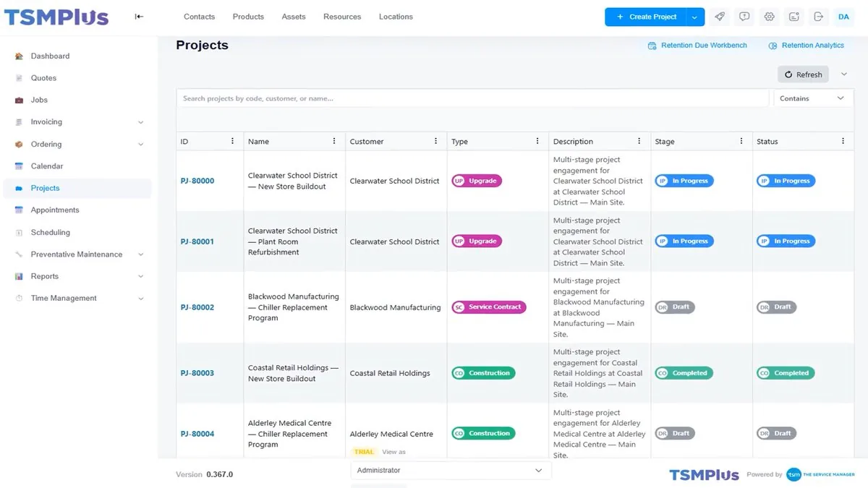Viewport: 868px width, 488px height.
Task: Open project PJ-80003
Action: coord(197,373)
